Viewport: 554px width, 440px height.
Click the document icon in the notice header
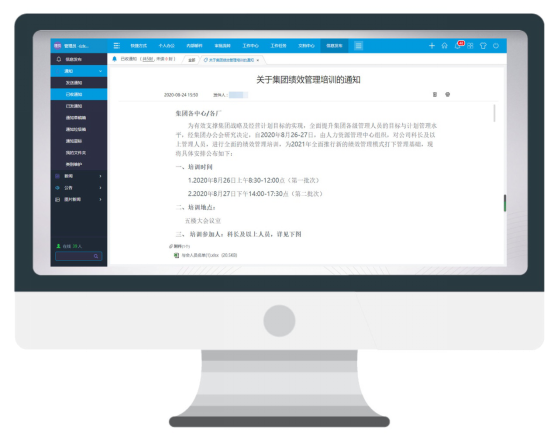[x=435, y=94]
